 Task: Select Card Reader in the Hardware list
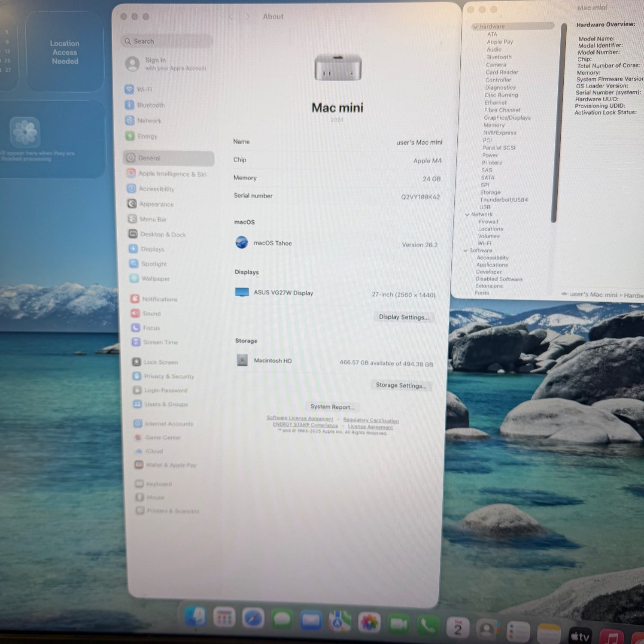coord(502,72)
